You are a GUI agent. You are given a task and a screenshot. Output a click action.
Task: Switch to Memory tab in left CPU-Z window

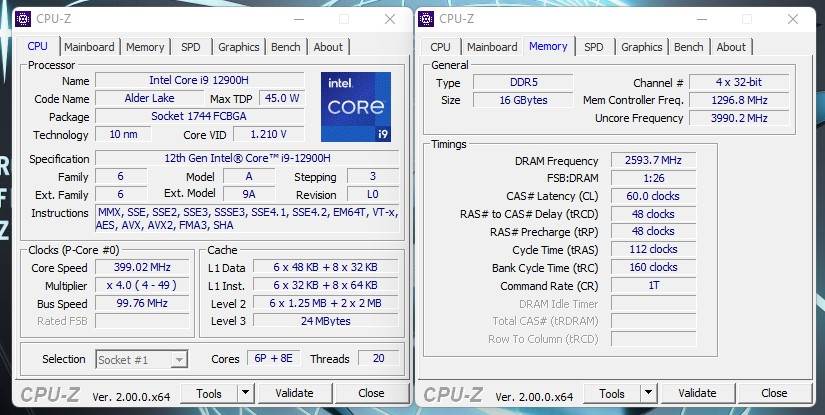145,47
